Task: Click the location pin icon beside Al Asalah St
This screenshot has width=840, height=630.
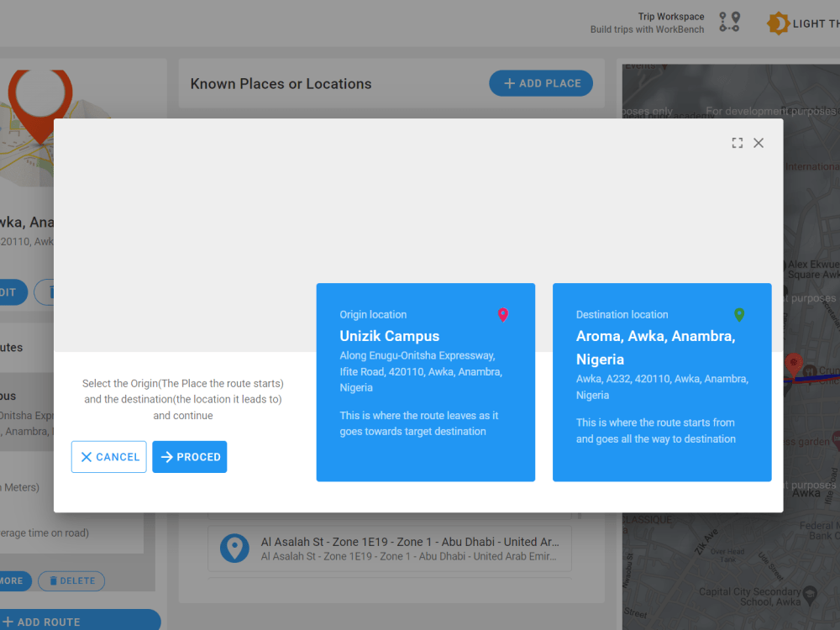Action: (x=234, y=548)
